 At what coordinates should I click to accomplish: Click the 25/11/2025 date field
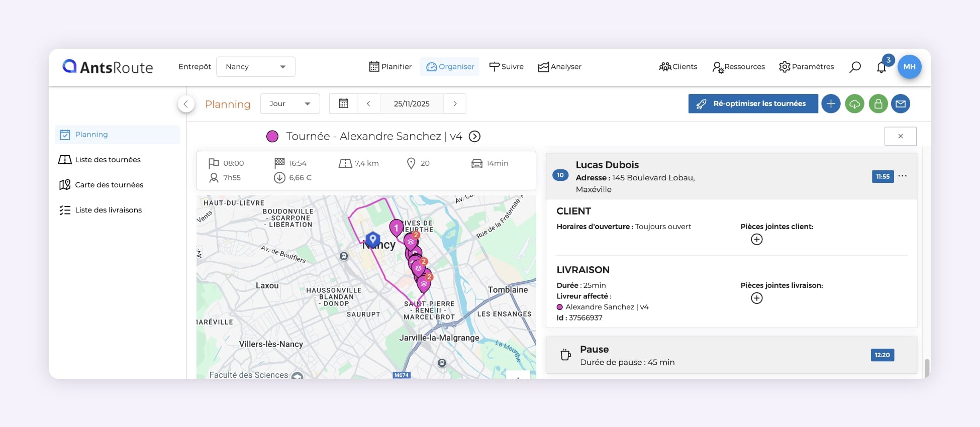pos(412,103)
